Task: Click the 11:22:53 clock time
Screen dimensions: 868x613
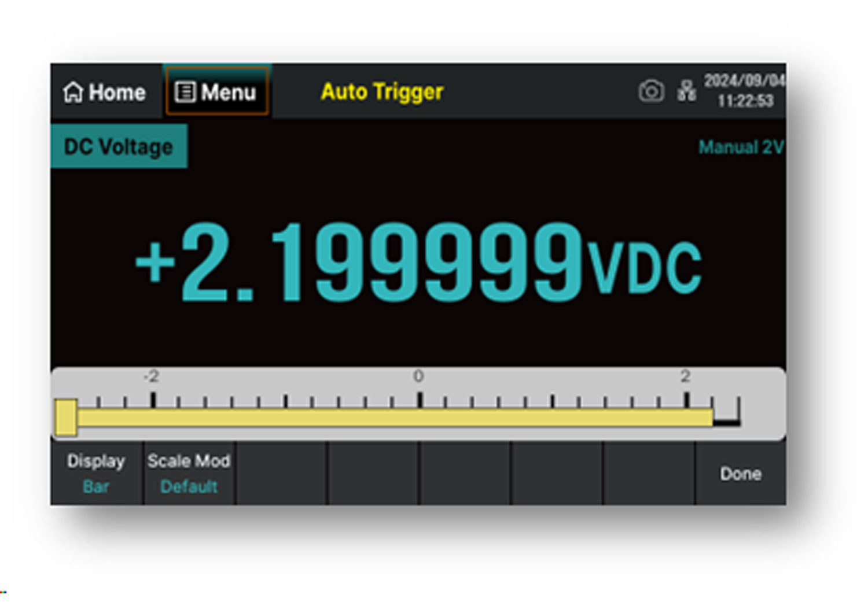Action: coord(745,101)
